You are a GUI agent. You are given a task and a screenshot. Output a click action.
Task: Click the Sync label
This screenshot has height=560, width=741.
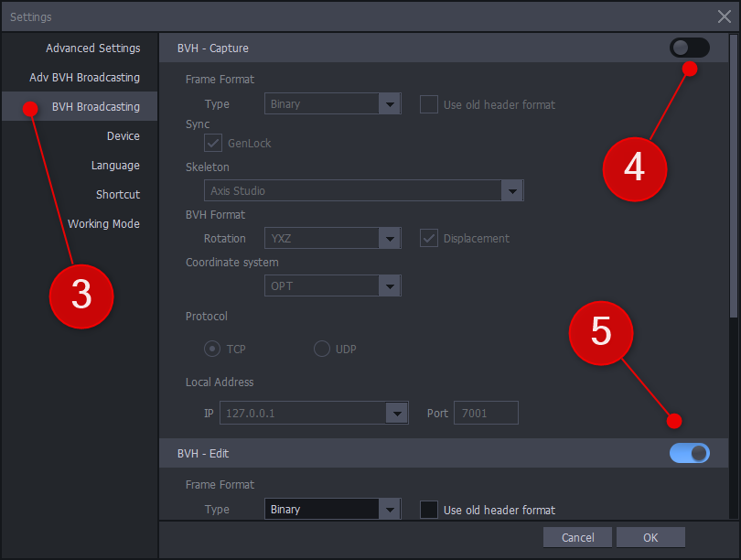pos(198,124)
